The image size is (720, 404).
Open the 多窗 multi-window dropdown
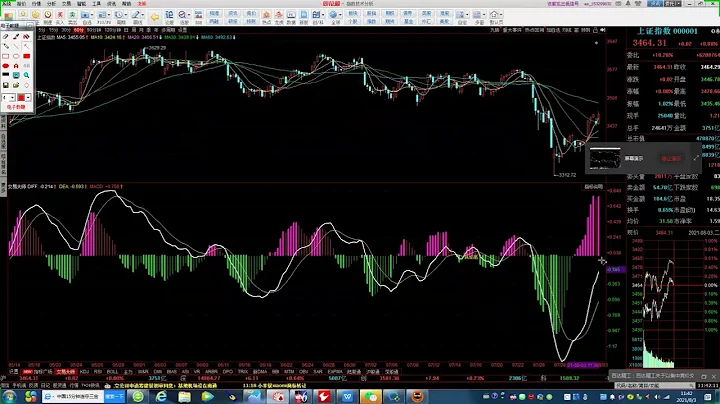(484, 15)
